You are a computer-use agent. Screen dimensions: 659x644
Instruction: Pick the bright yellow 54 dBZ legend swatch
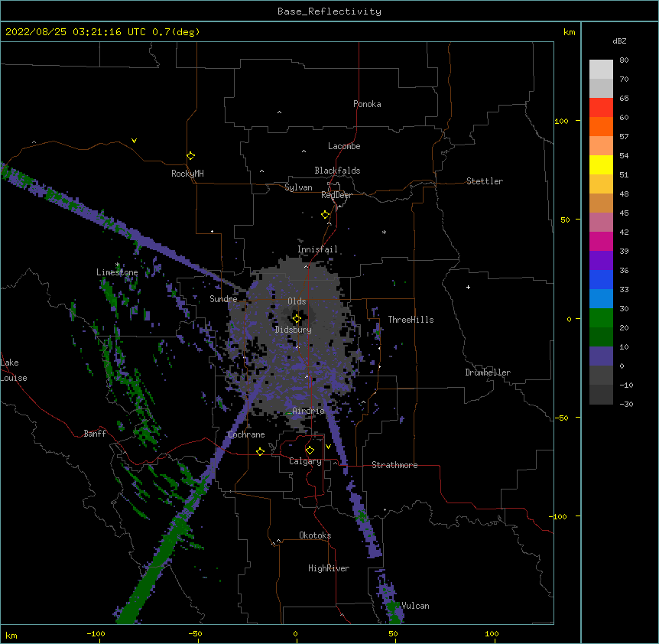[601, 164]
